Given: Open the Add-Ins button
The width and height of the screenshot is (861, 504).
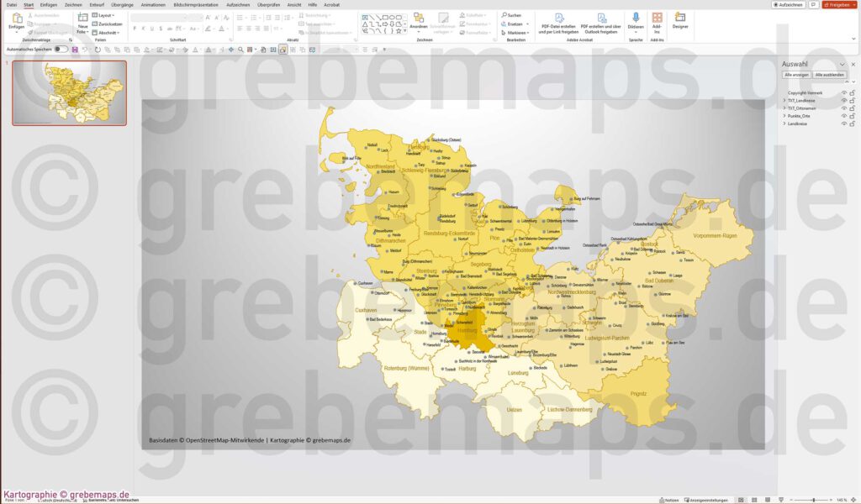Looking at the screenshot, I should click(x=657, y=23).
